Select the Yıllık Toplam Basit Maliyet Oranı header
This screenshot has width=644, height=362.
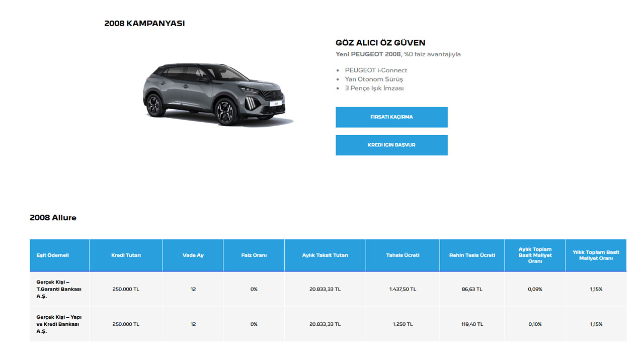click(596, 255)
